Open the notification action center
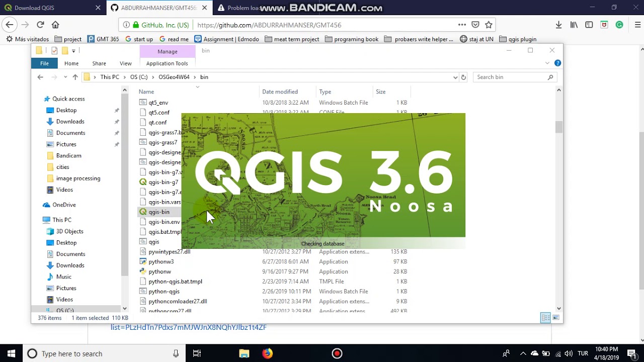Viewport: 644px width, 362px height. pyautogui.click(x=631, y=353)
